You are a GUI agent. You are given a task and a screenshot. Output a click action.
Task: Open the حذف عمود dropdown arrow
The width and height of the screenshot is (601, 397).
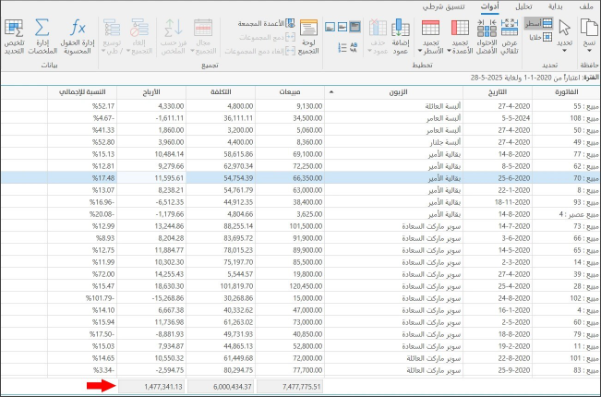(369, 51)
